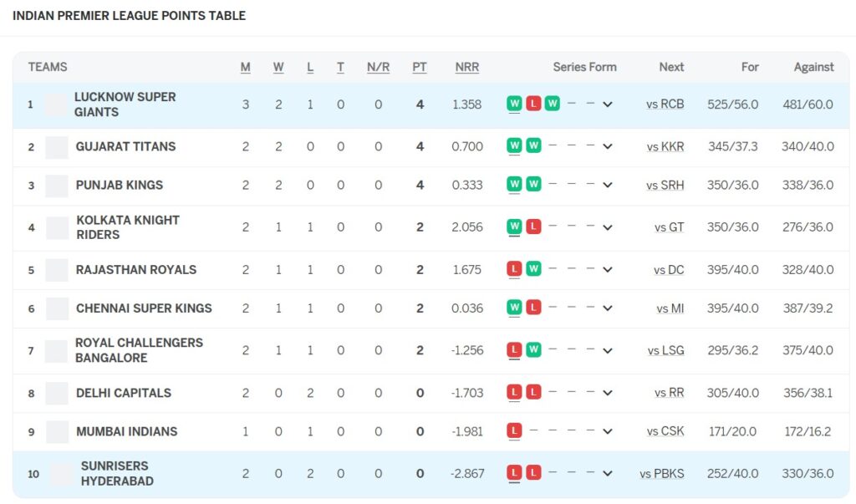856x504 pixels.
Task: Expand Lucknow Super Giants series form
Action: click(x=608, y=104)
